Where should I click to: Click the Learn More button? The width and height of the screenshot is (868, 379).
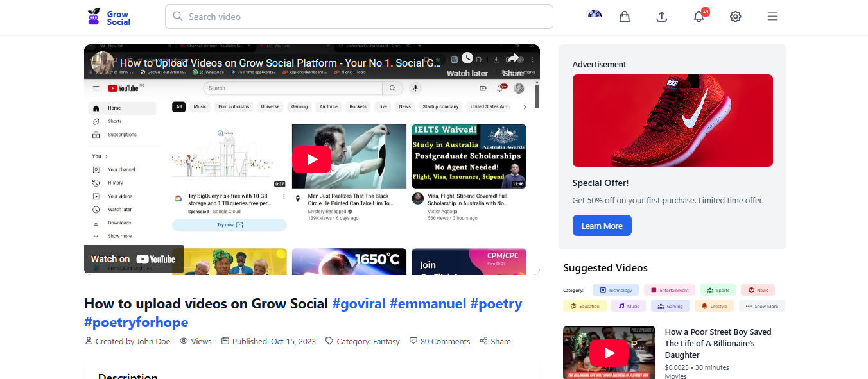pyautogui.click(x=602, y=226)
